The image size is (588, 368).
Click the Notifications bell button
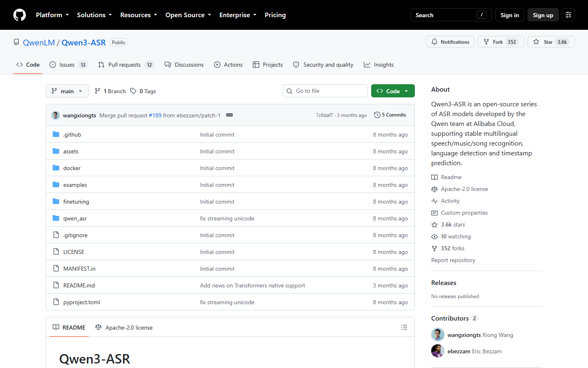click(450, 42)
